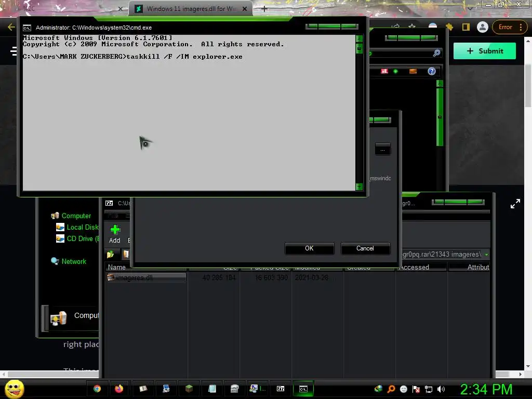Select the imageres.dll file row
This screenshot has width=532, height=399.
tap(147, 277)
